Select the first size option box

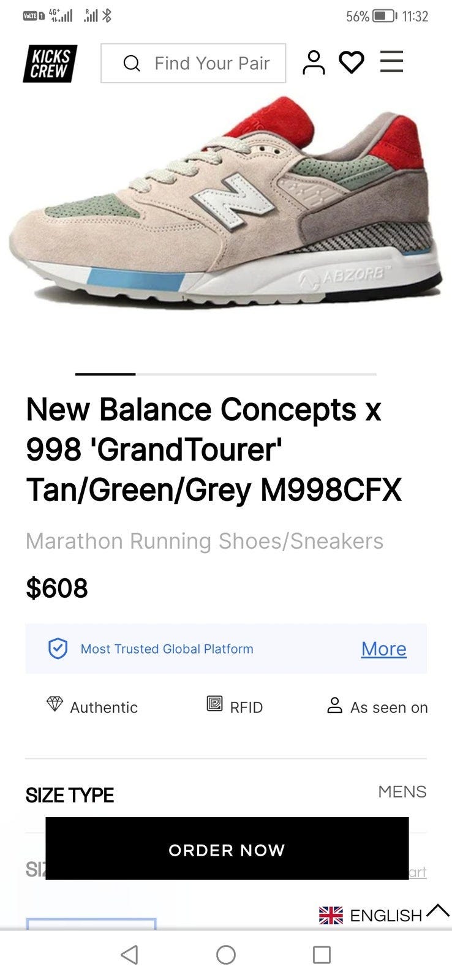click(x=91, y=924)
